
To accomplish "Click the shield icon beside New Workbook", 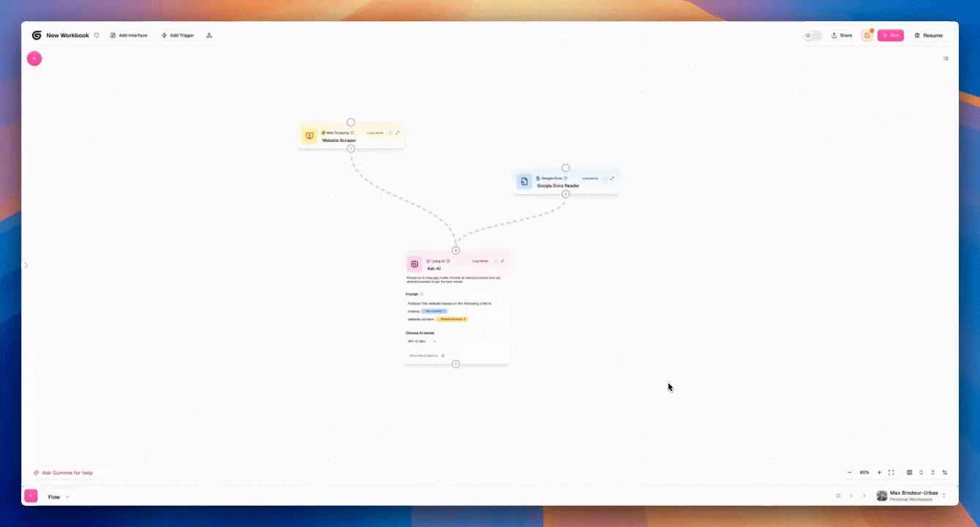I will (x=97, y=35).
